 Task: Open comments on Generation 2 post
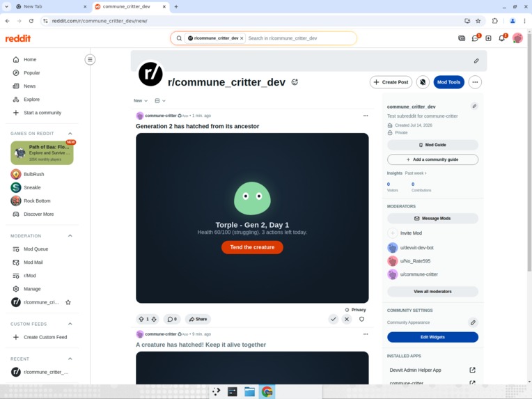(x=172, y=319)
